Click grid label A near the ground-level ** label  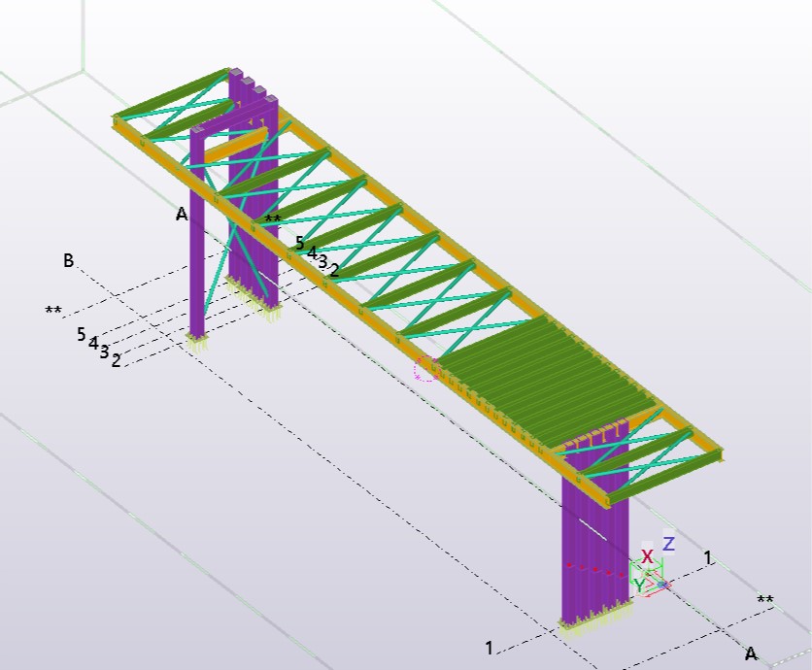pyautogui.click(x=750, y=653)
